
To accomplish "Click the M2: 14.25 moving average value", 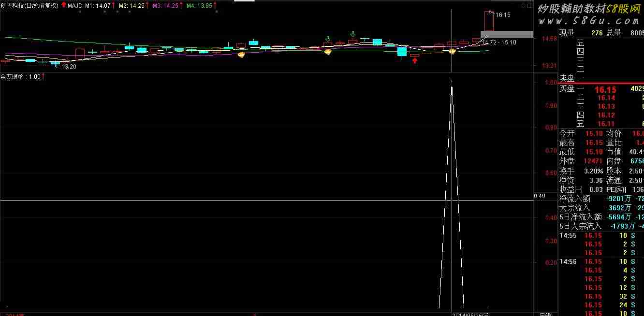I will (132, 5).
